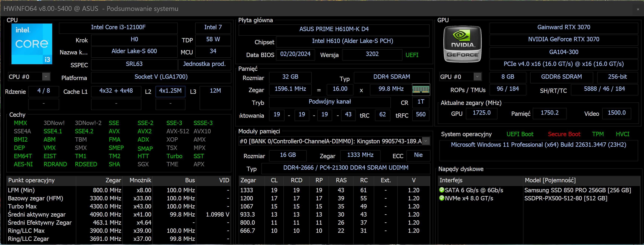Click the memory size 32 GB value
644x245 pixels.
point(290,77)
